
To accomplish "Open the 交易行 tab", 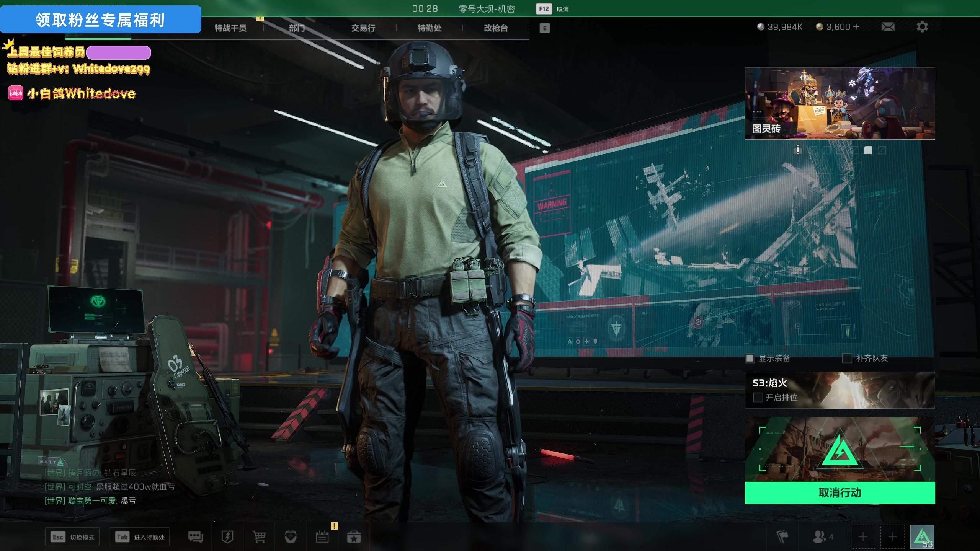I will (363, 28).
